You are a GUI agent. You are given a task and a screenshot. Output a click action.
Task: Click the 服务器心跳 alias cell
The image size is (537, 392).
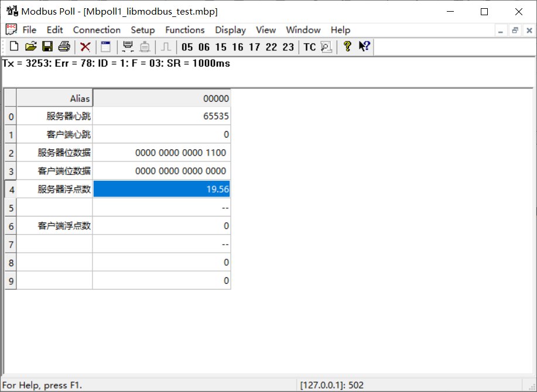(x=55, y=116)
